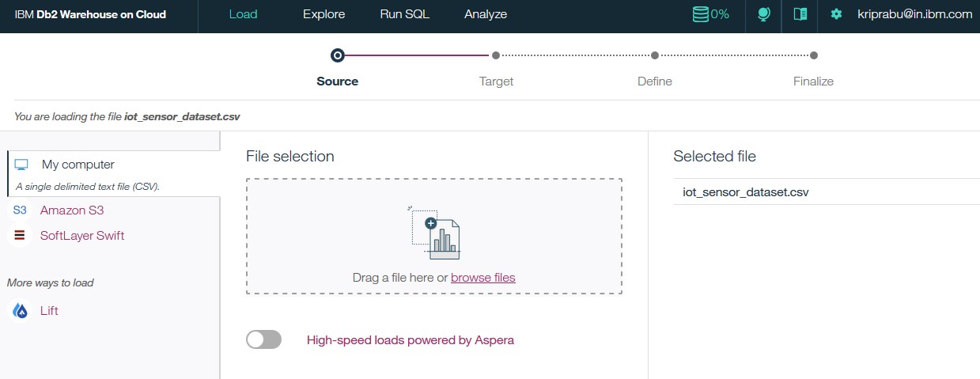Viewport: 980px width, 379px height.
Task: Click the storage 0% usage text
Action: click(x=720, y=14)
